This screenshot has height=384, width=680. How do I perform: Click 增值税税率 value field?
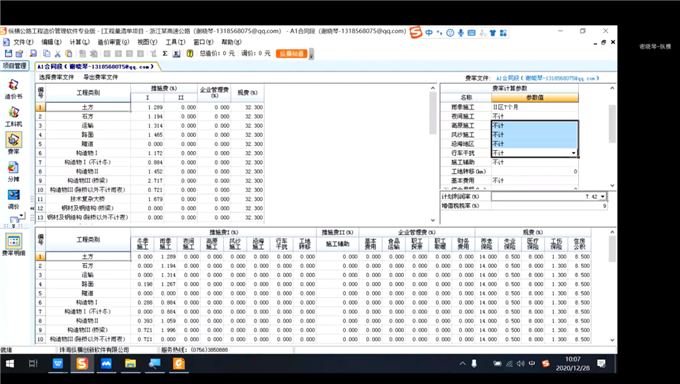pos(549,206)
